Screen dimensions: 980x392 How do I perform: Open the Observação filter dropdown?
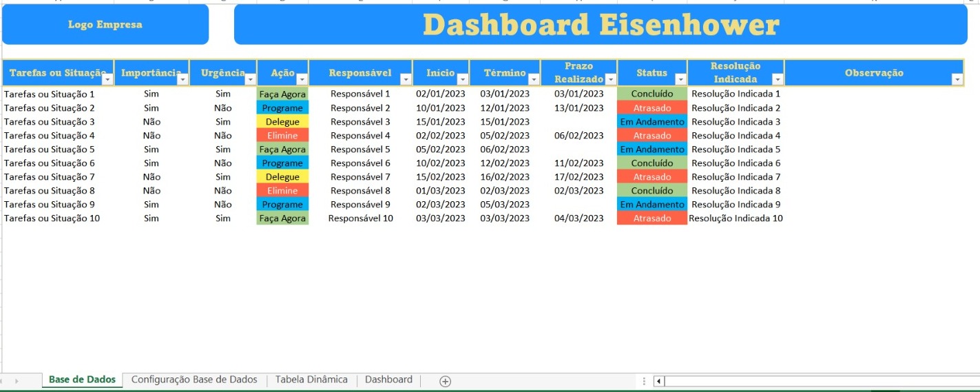(x=957, y=80)
